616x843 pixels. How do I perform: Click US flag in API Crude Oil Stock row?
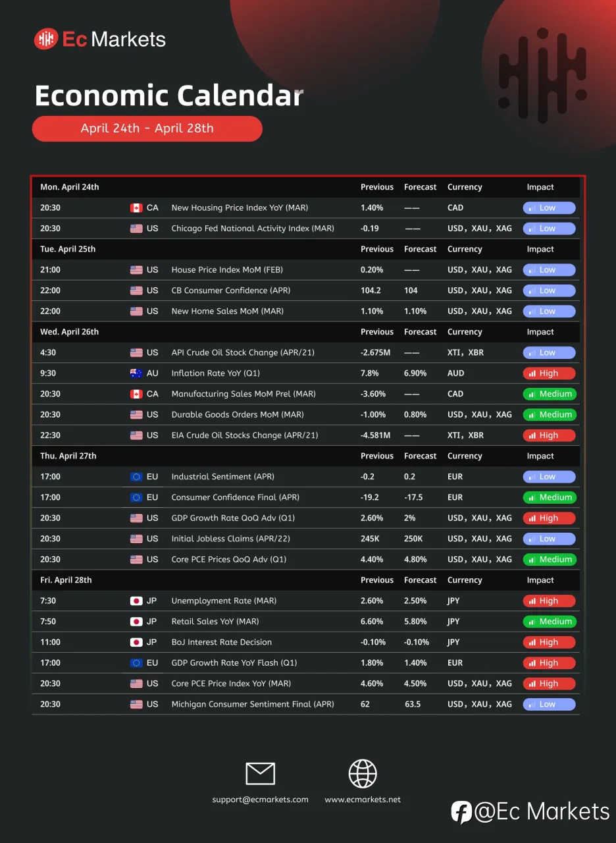pos(136,352)
